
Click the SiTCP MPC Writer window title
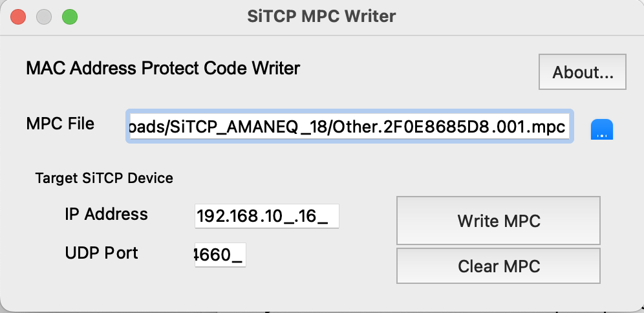321,16
